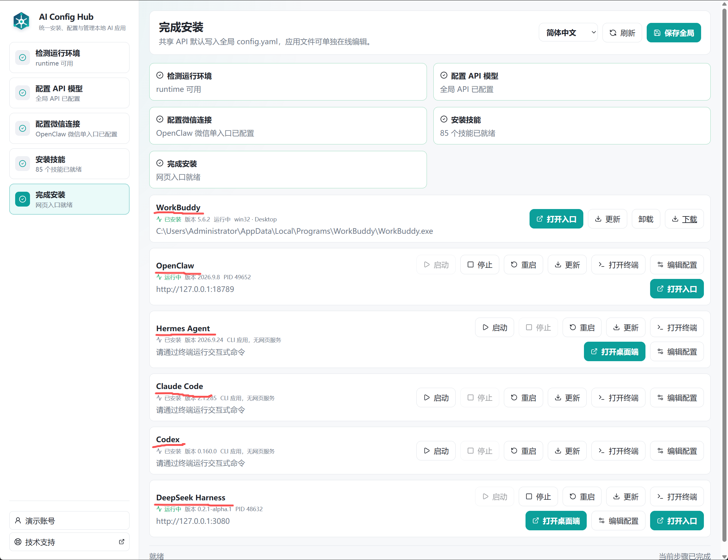Click DeepSeek Harness URL http://127.0.0.1:3080

193,521
